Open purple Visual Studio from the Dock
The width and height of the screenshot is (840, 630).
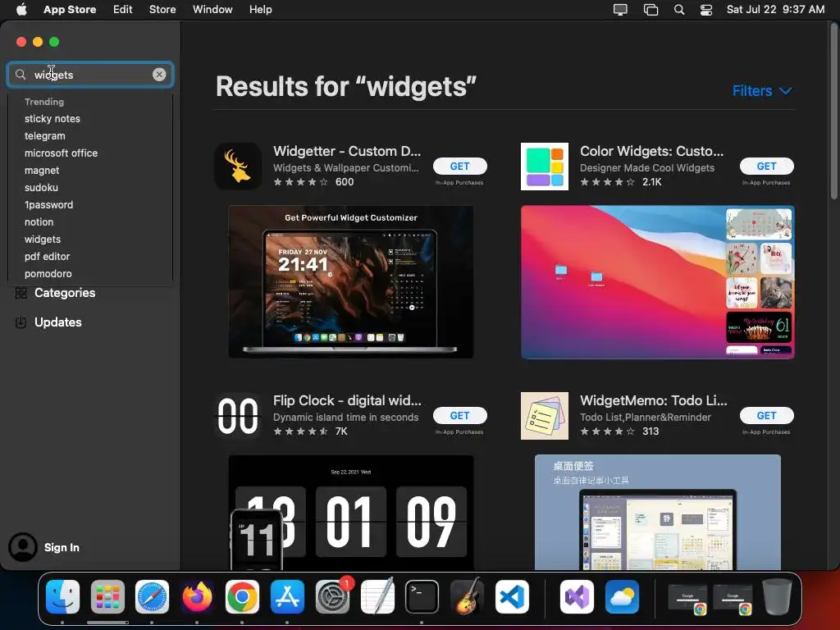click(577, 597)
